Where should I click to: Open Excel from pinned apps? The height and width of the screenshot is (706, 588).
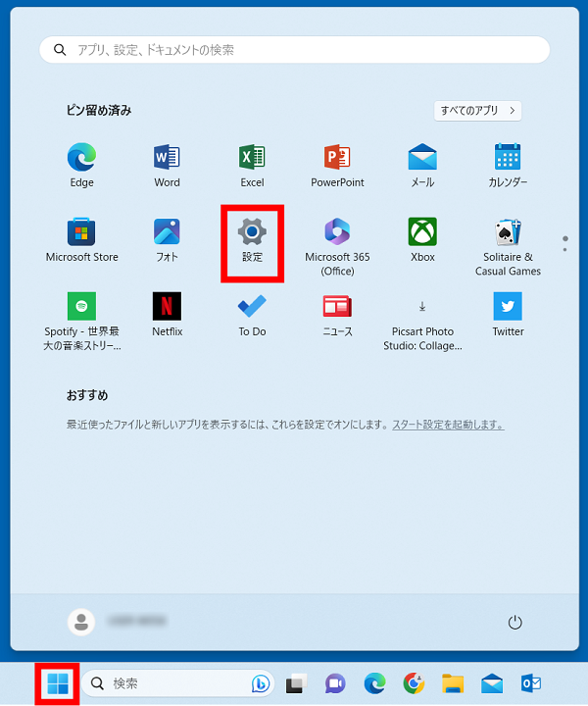(x=252, y=166)
